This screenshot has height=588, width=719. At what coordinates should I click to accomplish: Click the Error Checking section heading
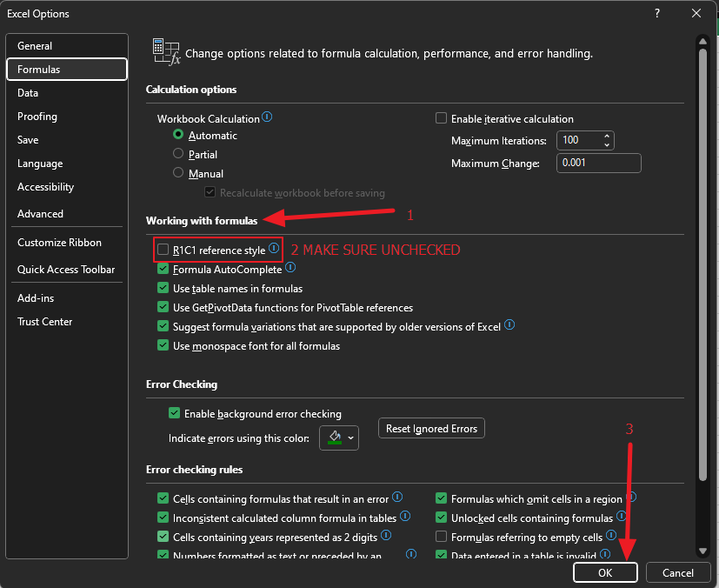(x=182, y=384)
